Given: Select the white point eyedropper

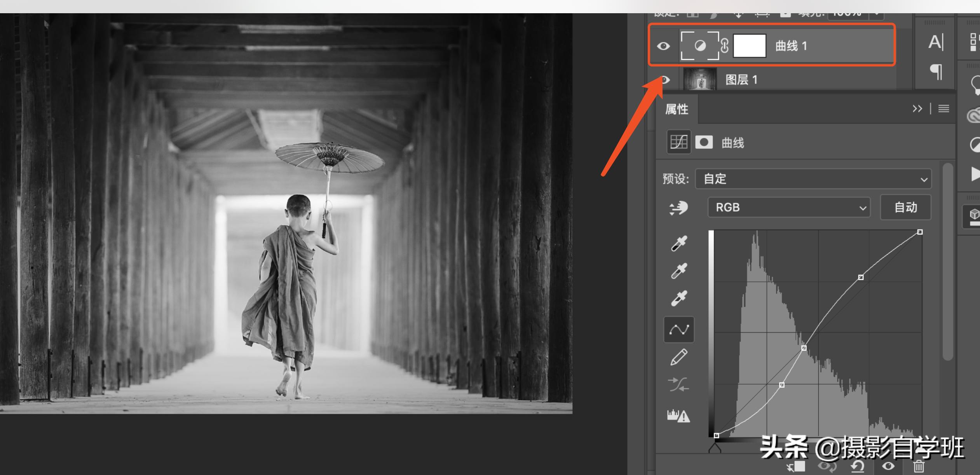Looking at the screenshot, I should click(x=679, y=299).
